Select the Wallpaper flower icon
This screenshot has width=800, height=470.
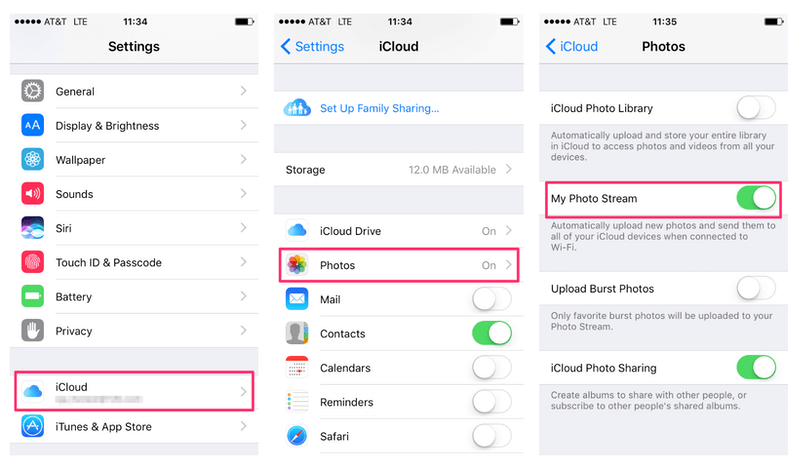tap(33, 159)
